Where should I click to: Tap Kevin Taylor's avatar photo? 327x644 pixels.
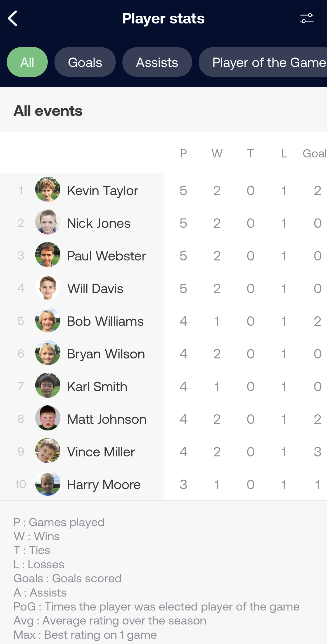coord(48,189)
